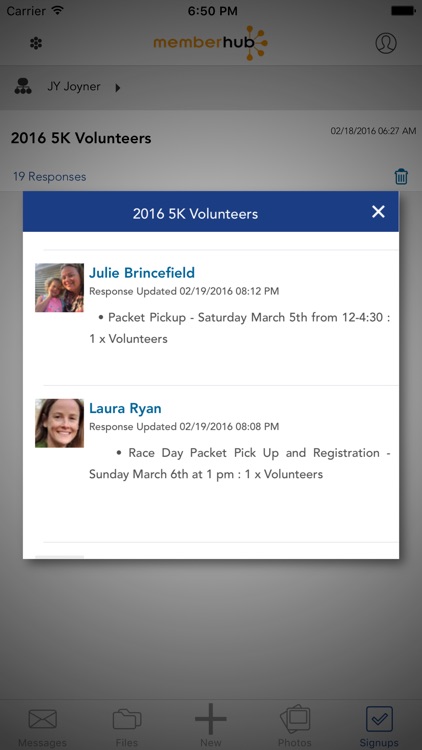Open the user profile icon
Screen dimensions: 422x750
(386, 43)
